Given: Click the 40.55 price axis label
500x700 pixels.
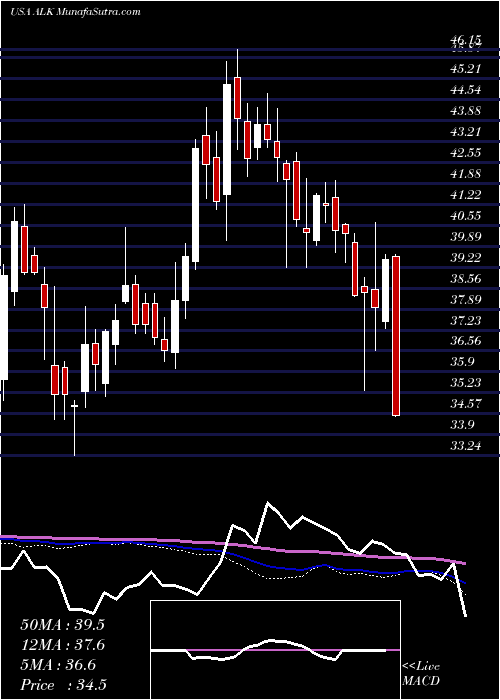Looking at the screenshot, I should 465,216.
